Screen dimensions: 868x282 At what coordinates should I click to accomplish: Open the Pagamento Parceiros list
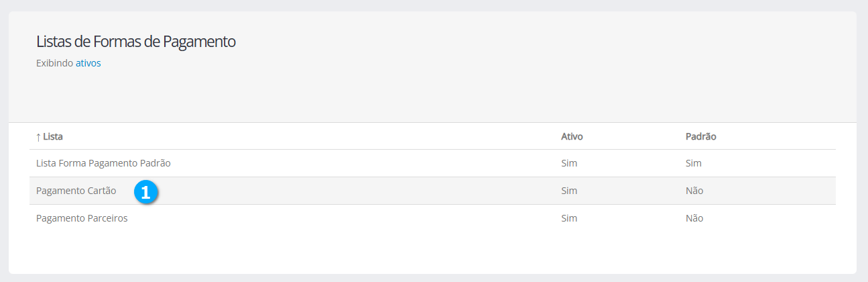(x=82, y=218)
